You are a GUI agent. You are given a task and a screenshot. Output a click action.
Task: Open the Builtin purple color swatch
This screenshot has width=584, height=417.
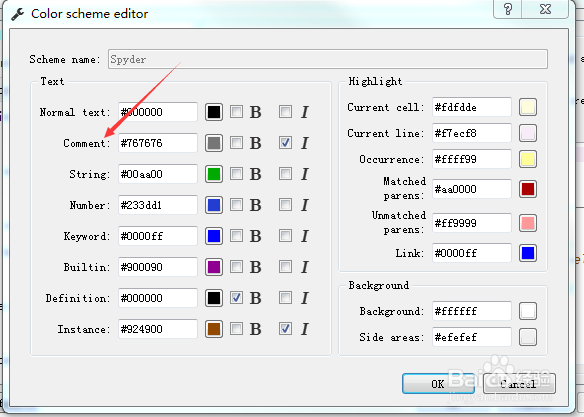214,267
